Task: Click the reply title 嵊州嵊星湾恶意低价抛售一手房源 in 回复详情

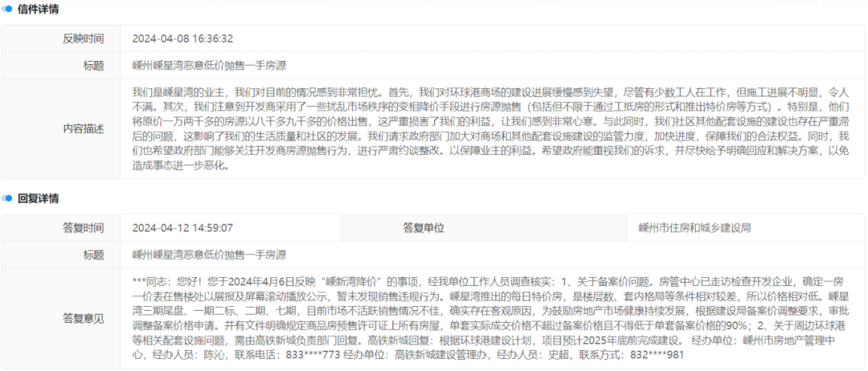Action: (209, 255)
